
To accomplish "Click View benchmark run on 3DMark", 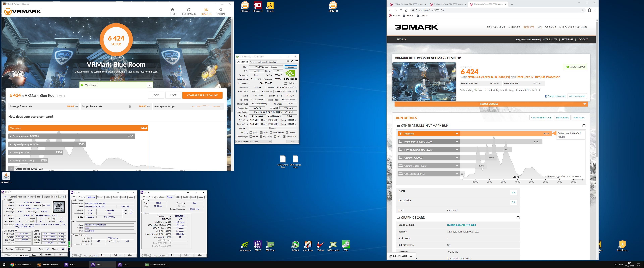I will coord(541,118).
